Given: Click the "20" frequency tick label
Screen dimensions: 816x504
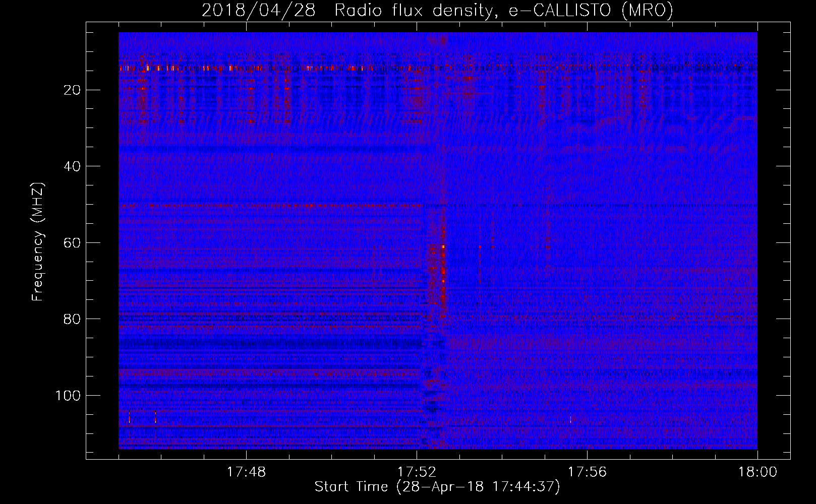Looking at the screenshot, I should pos(73,90).
